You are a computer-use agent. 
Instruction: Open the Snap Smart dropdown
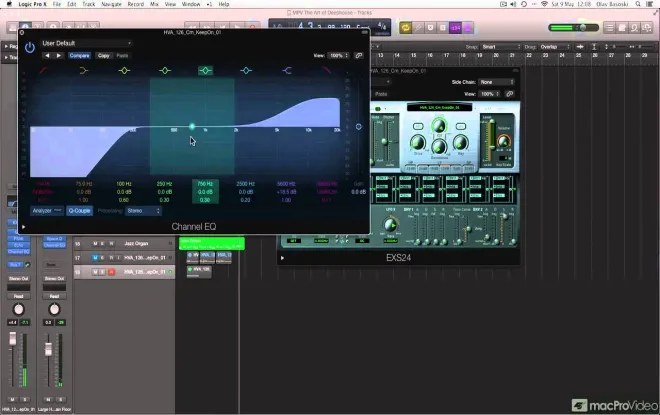click(x=501, y=47)
